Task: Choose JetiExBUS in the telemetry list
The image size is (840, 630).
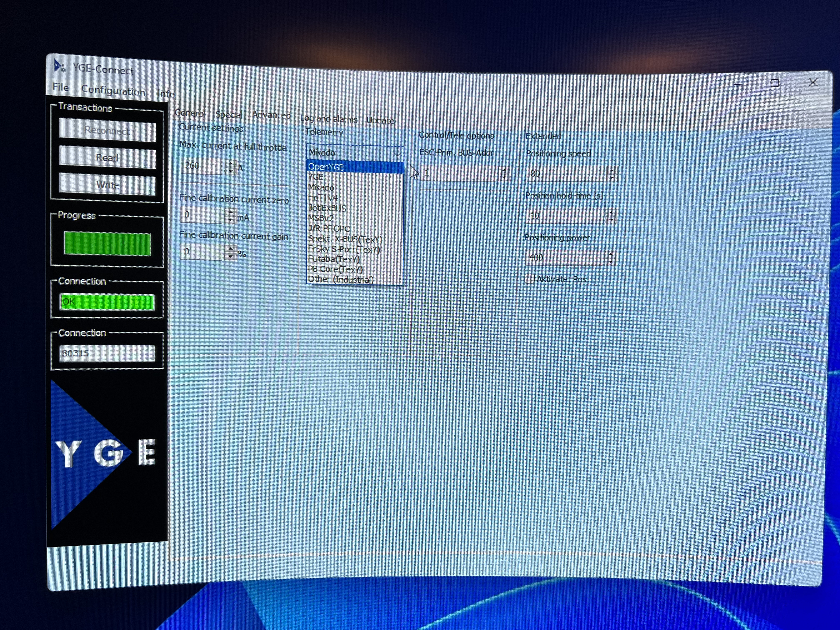Action: click(x=327, y=208)
